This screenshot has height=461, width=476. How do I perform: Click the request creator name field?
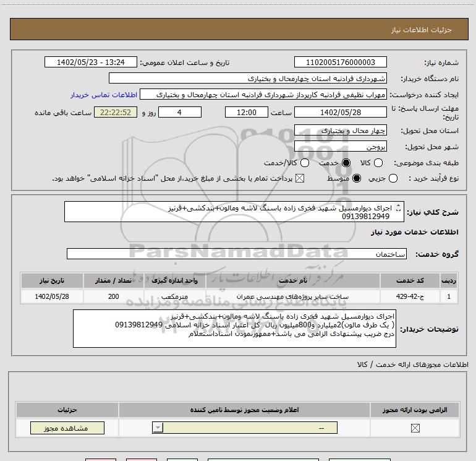(x=263, y=95)
